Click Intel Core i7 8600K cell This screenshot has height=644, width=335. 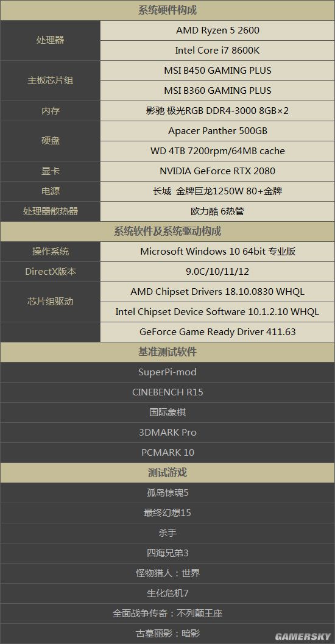tap(217, 51)
